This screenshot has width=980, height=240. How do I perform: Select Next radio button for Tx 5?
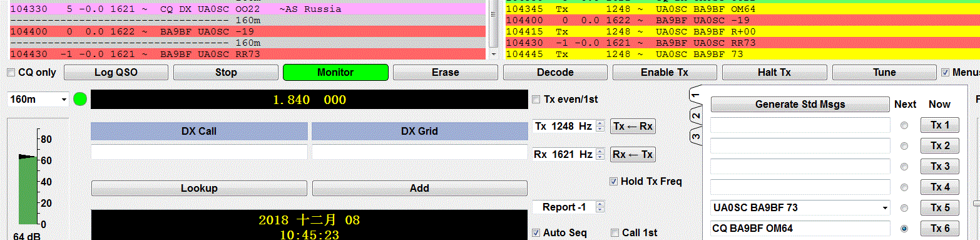click(904, 208)
